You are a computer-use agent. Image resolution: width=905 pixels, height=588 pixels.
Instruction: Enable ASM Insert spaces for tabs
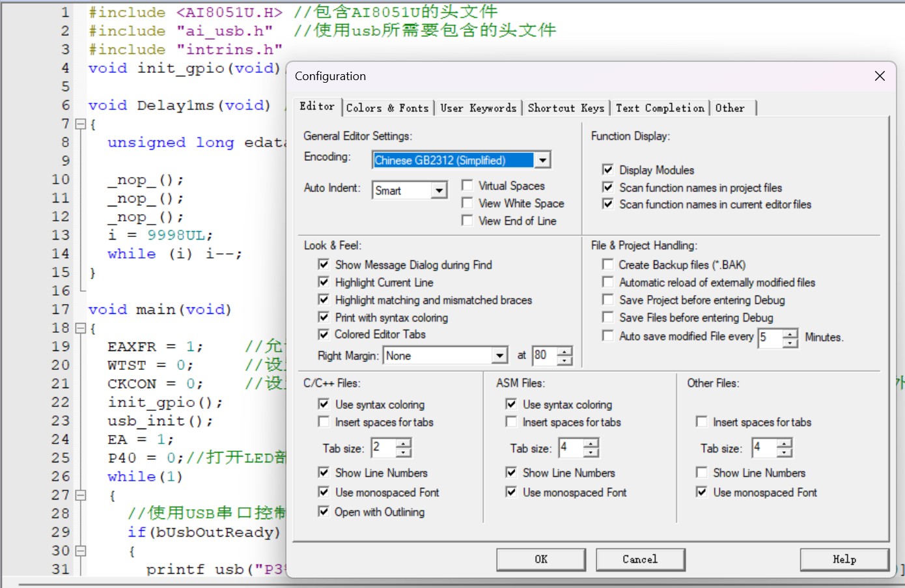511,422
